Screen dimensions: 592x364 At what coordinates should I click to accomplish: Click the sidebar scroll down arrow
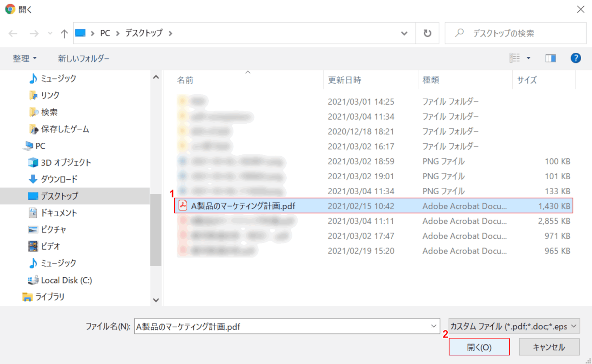tap(156, 300)
